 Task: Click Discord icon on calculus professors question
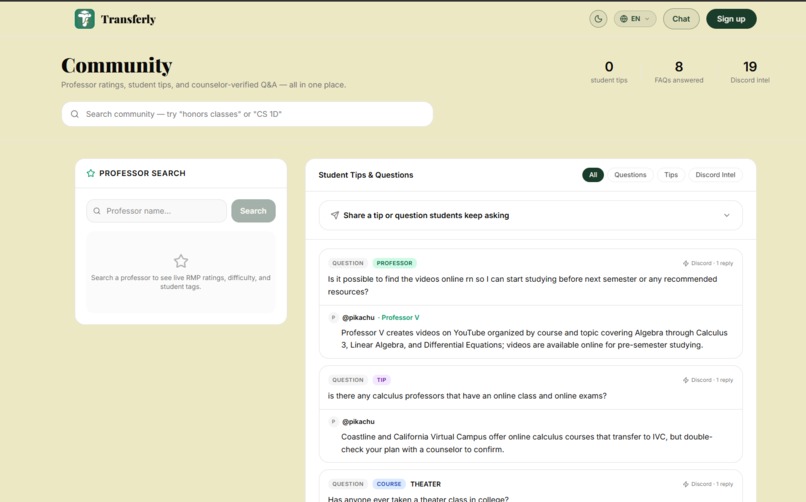[685, 380]
